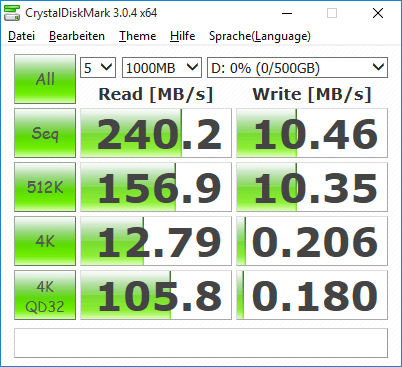Viewport: 402px width, 367px height.
Task: Open the Sprache(Language) menu
Action: pyautogui.click(x=260, y=36)
